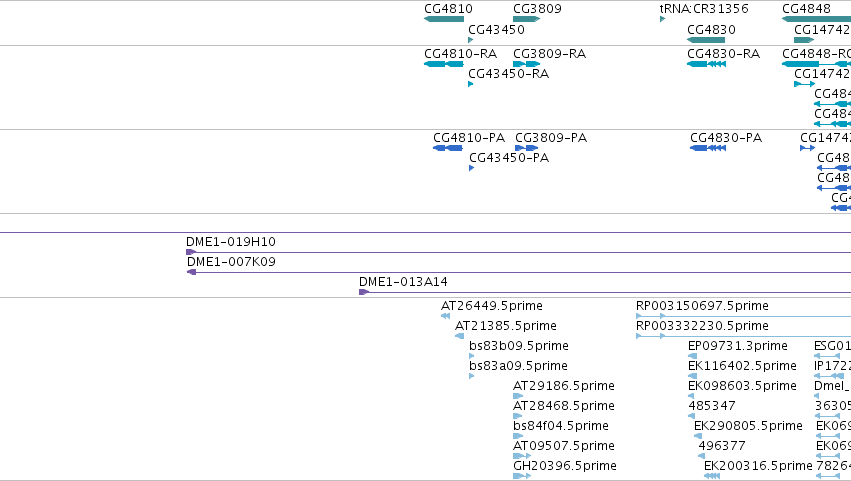The height and width of the screenshot is (481, 851).
Task: Click the CG43450 gene label
Action: point(496,30)
